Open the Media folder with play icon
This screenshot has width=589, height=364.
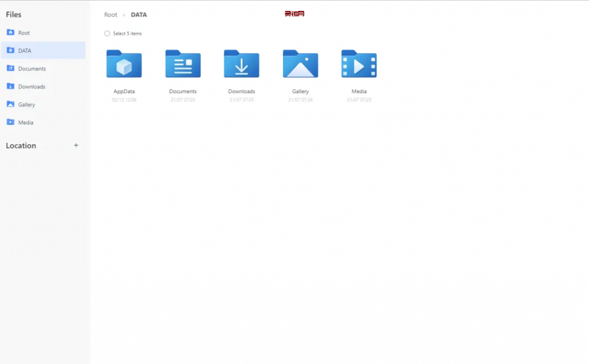coord(359,64)
